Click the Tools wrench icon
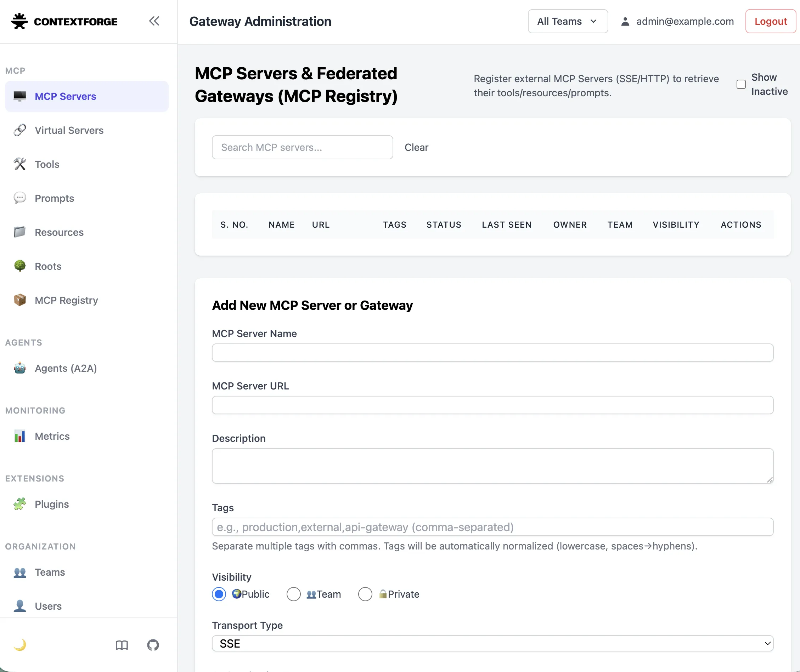This screenshot has width=800, height=672. (20, 164)
